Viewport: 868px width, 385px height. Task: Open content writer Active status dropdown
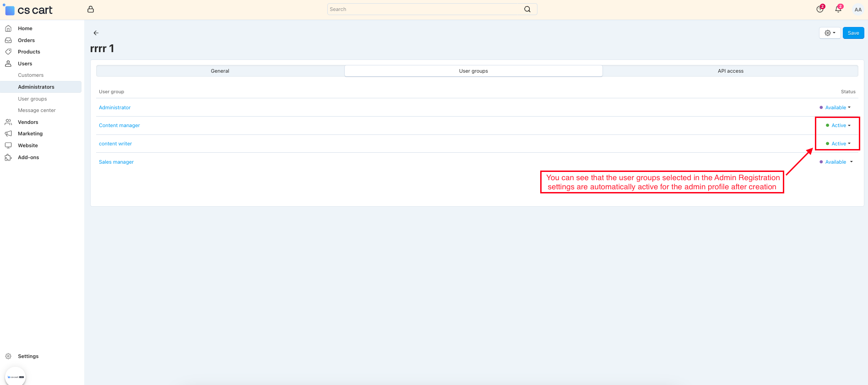point(841,144)
